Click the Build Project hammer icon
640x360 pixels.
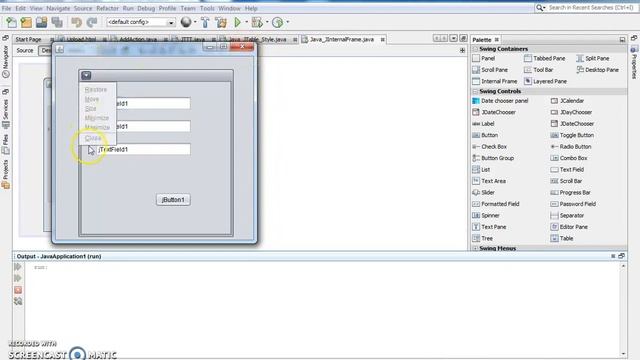(205, 22)
